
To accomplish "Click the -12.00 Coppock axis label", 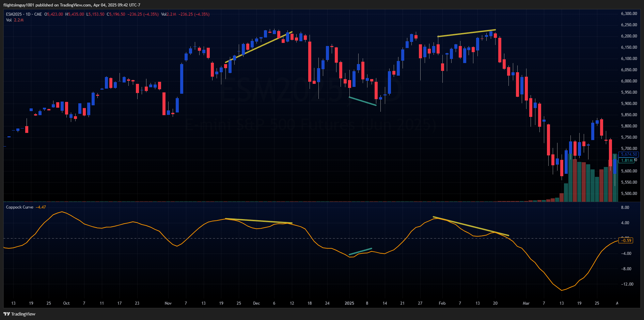I will pos(627,284).
